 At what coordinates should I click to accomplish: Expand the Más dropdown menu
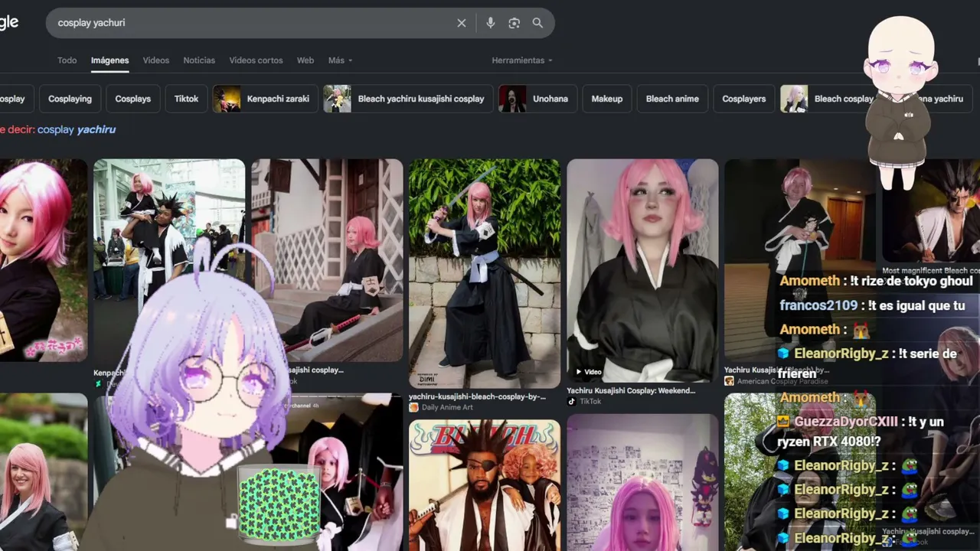click(x=340, y=60)
